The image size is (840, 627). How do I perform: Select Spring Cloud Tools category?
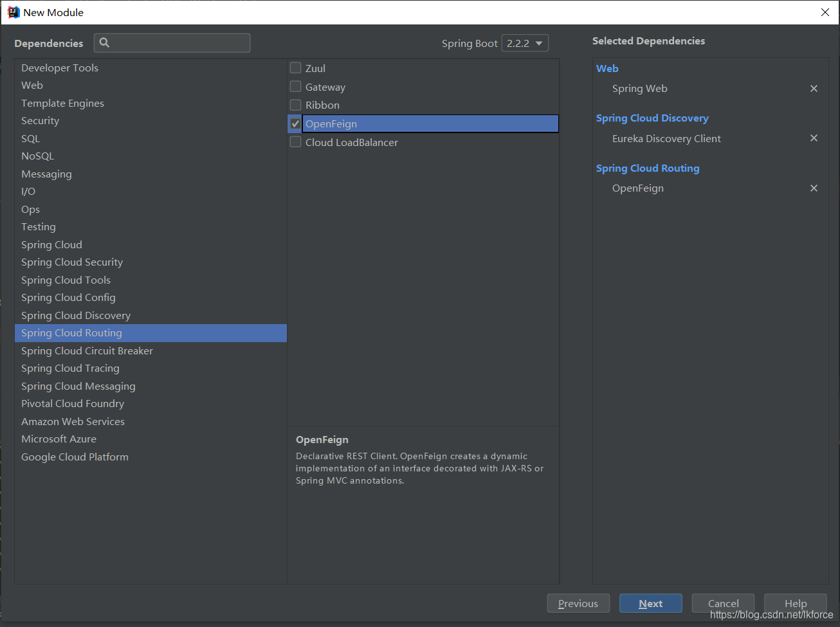click(x=151, y=280)
